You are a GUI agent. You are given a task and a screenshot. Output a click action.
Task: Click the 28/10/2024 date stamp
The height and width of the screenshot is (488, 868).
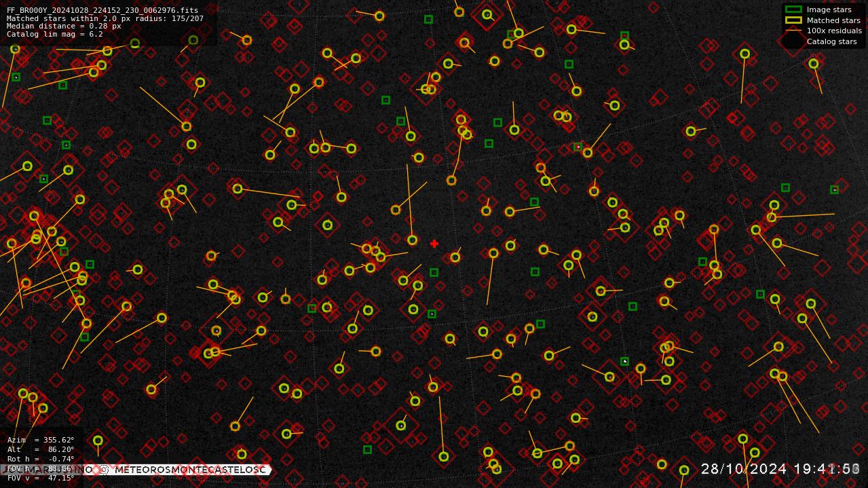(744, 469)
